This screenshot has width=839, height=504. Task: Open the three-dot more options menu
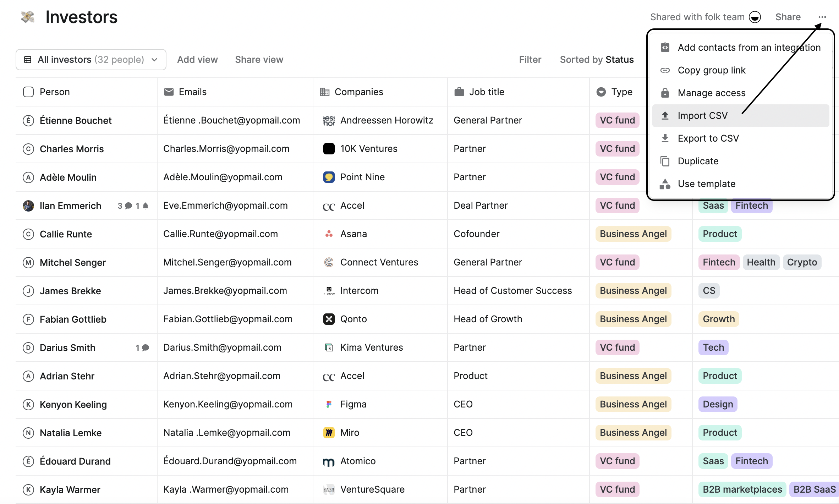(x=822, y=17)
